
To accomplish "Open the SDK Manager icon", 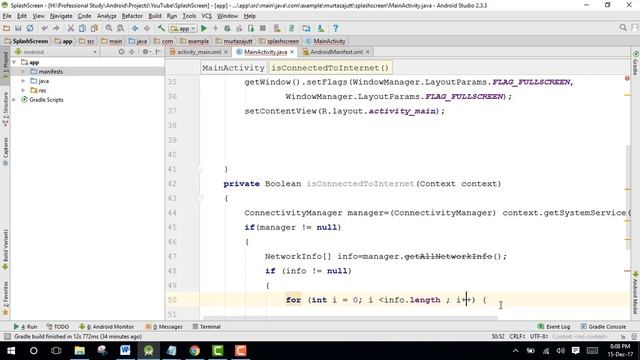I will (321, 28).
